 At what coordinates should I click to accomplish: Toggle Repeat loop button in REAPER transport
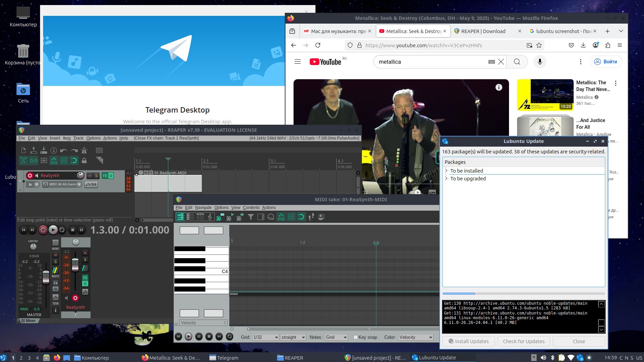(x=62, y=230)
